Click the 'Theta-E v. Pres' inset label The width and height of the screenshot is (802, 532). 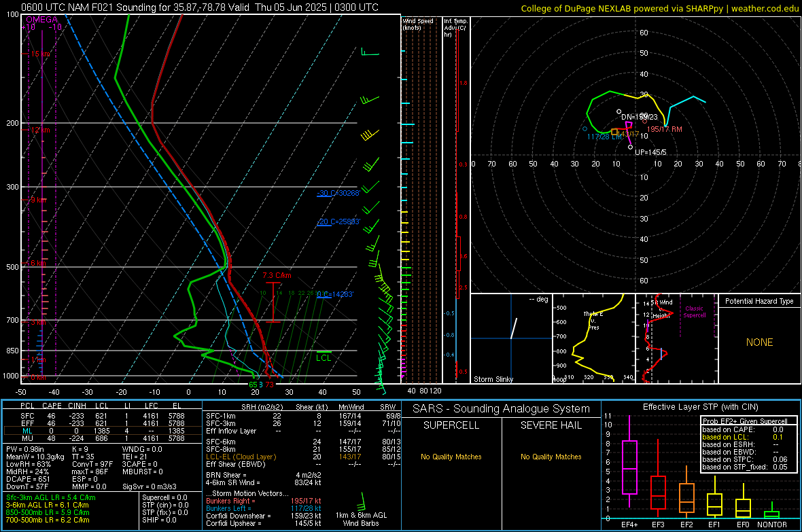tap(593, 320)
